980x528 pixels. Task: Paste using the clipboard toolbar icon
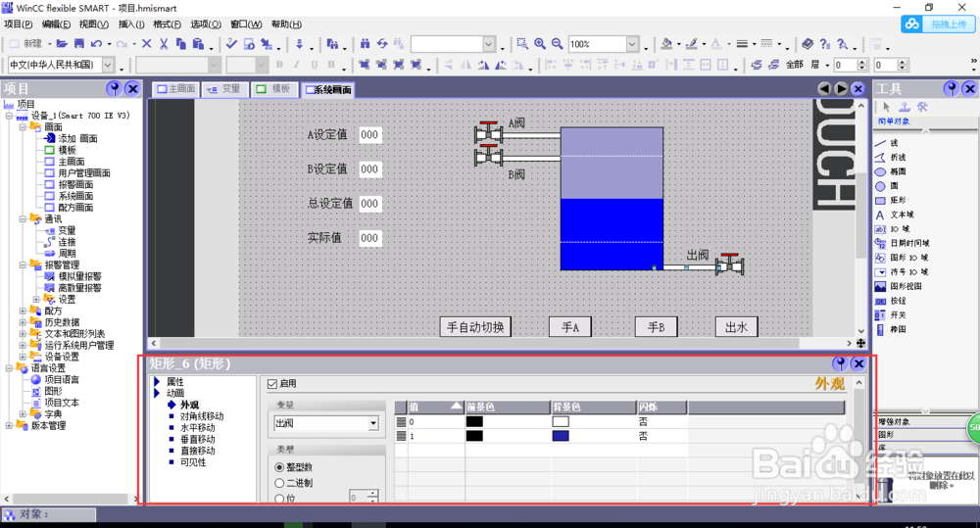tap(199, 44)
